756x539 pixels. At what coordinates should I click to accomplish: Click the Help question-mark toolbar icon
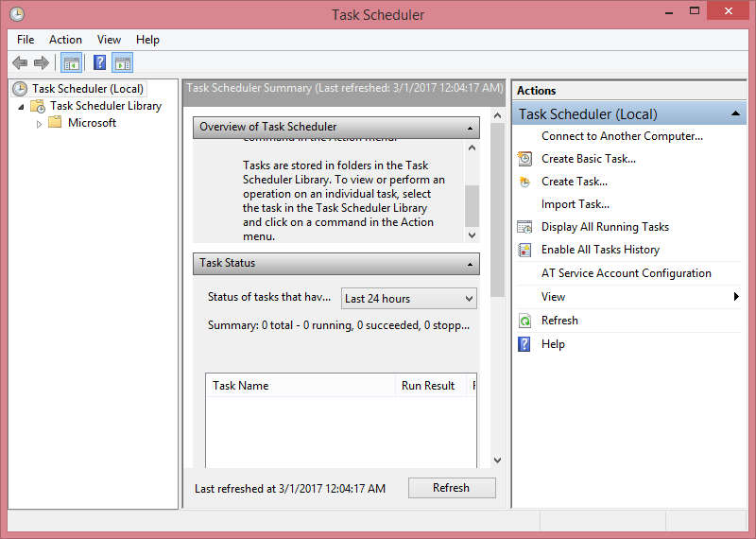(99, 62)
